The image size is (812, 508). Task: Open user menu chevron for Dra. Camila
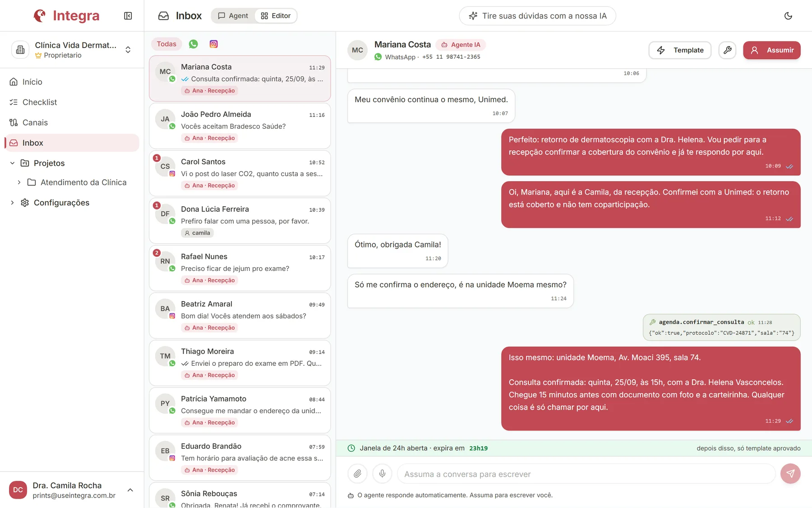click(x=130, y=490)
